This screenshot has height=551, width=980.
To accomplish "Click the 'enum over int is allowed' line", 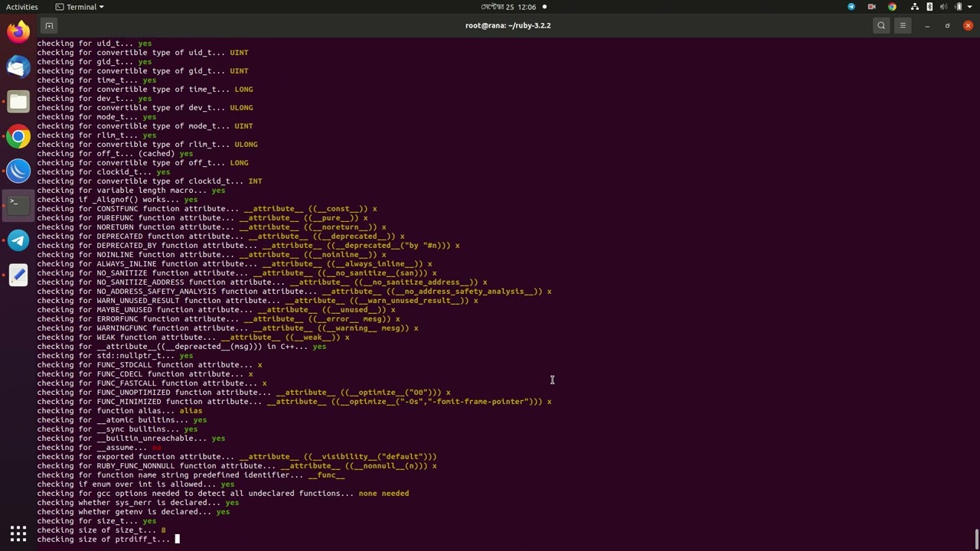I will [136, 484].
